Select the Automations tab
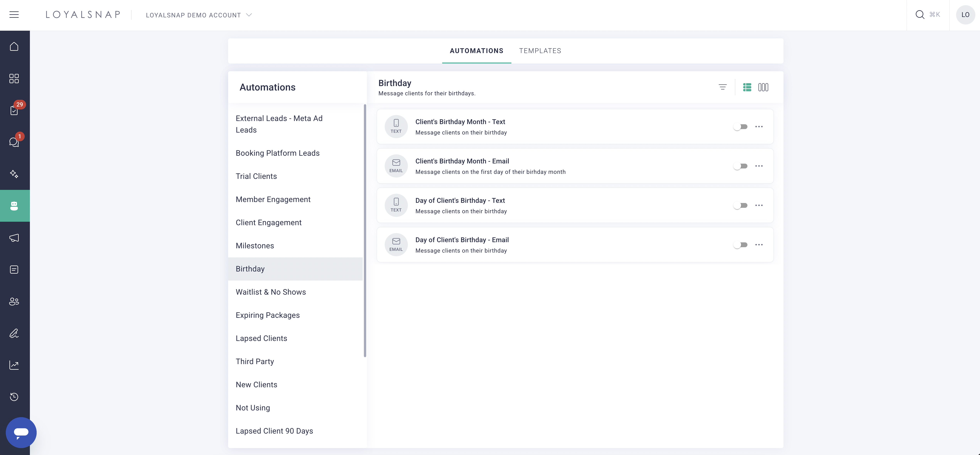Screen dimensions: 980x455 coord(476,51)
